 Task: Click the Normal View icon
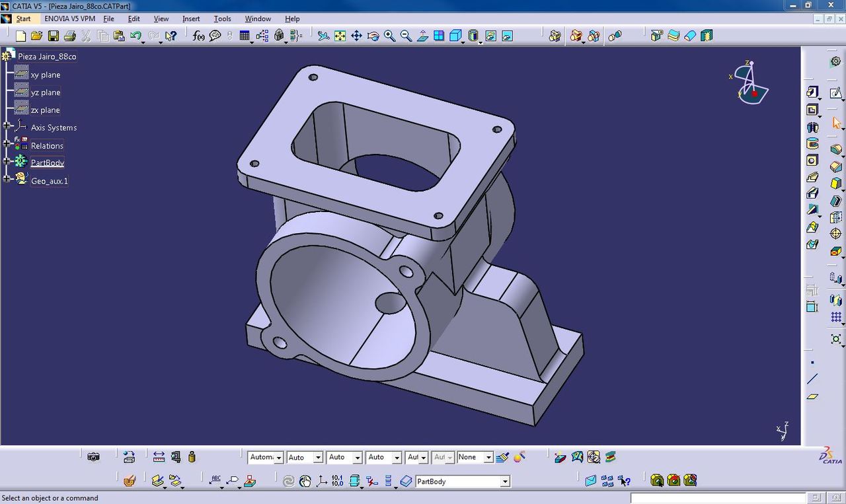422,36
